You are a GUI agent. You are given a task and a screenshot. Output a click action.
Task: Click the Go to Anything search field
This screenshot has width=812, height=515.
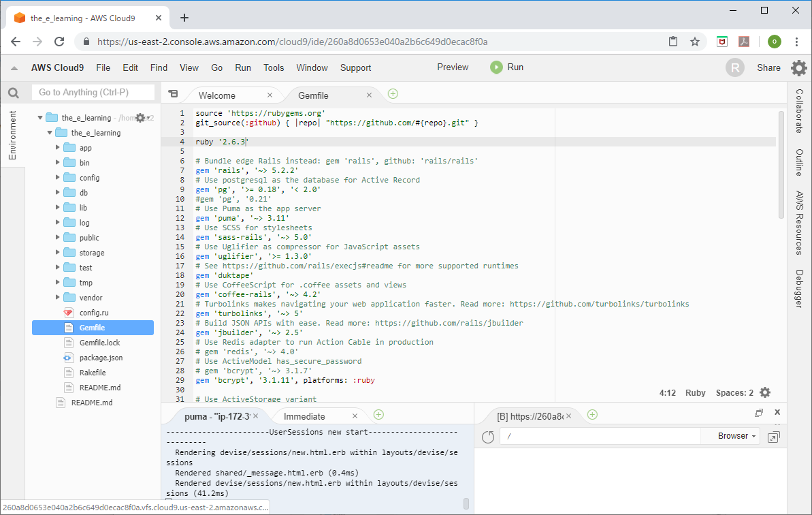[93, 92]
